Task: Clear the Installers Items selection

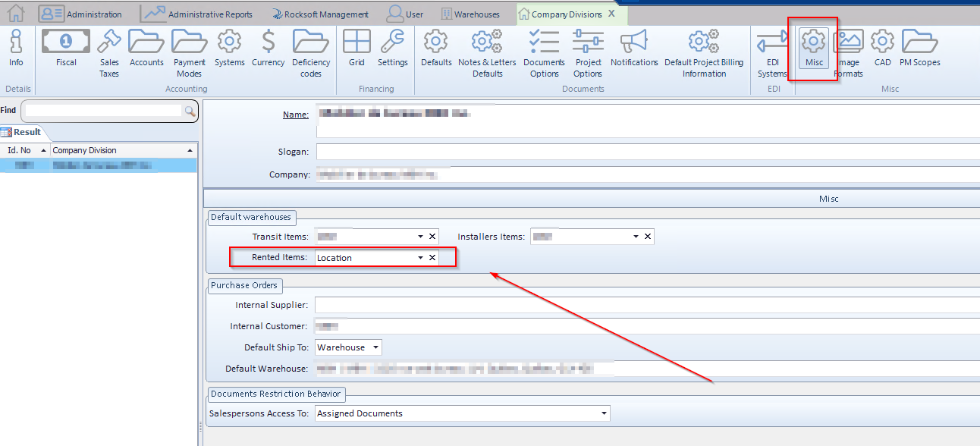Action: (x=648, y=237)
